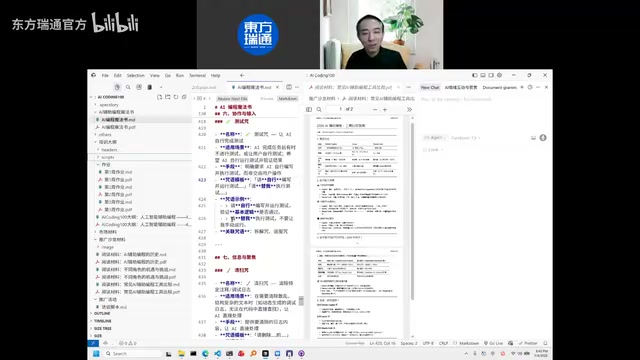Toggle Go Live server in status bar

tap(493, 343)
